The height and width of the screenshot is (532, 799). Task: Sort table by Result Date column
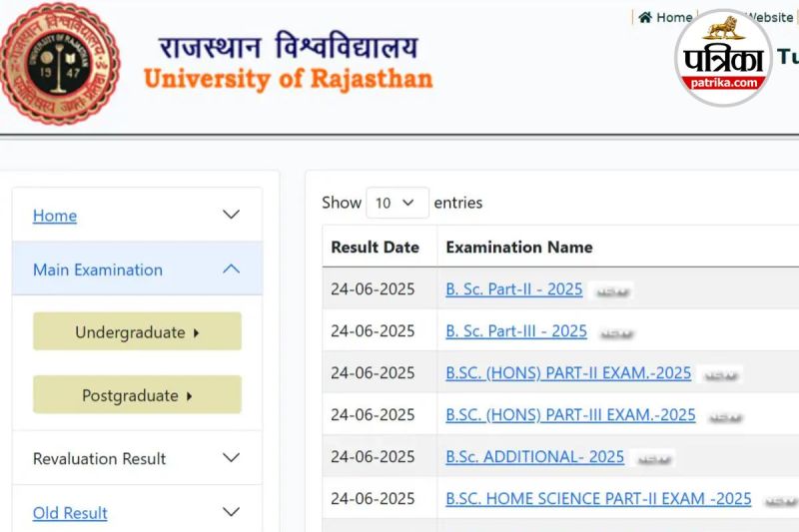(x=375, y=247)
